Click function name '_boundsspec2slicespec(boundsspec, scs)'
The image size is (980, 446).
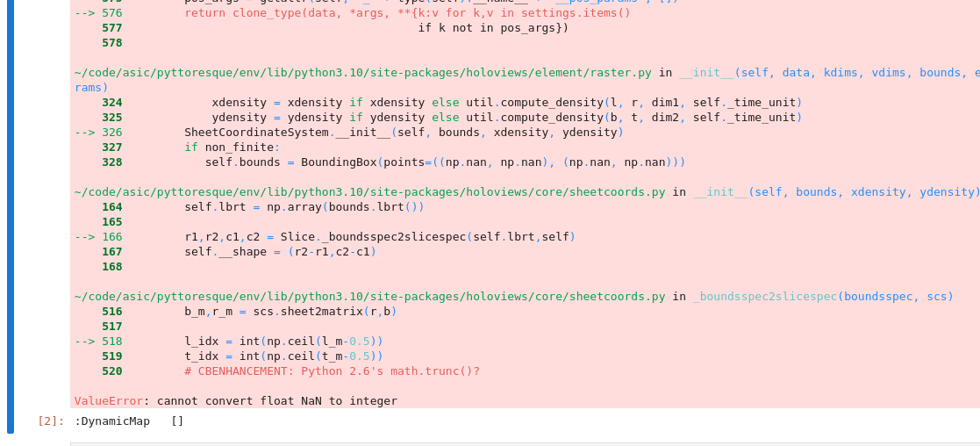pyautogui.click(x=823, y=297)
